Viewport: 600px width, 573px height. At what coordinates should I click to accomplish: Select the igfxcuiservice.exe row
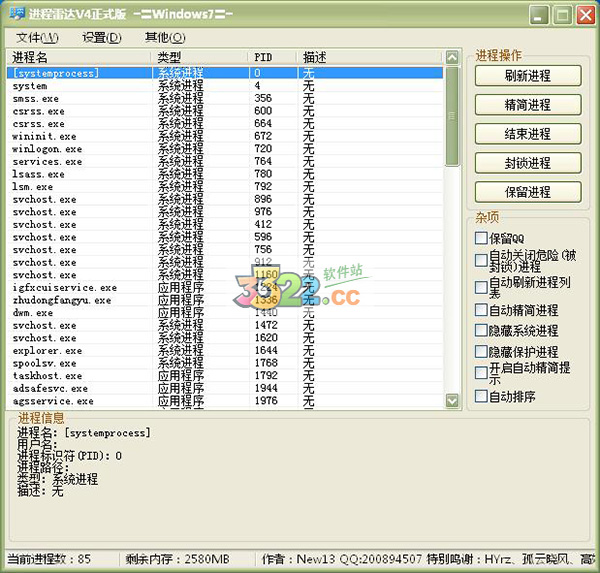pyautogui.click(x=225, y=287)
